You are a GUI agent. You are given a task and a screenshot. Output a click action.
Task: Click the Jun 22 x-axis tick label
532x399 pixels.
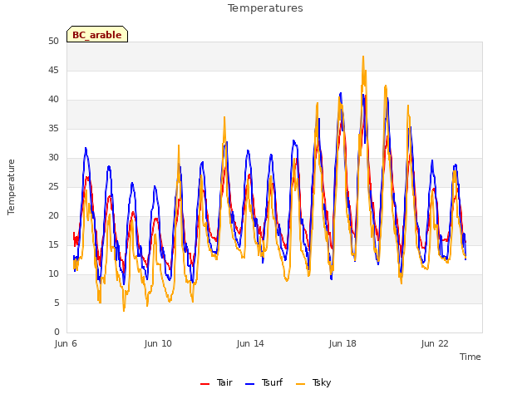coord(435,343)
